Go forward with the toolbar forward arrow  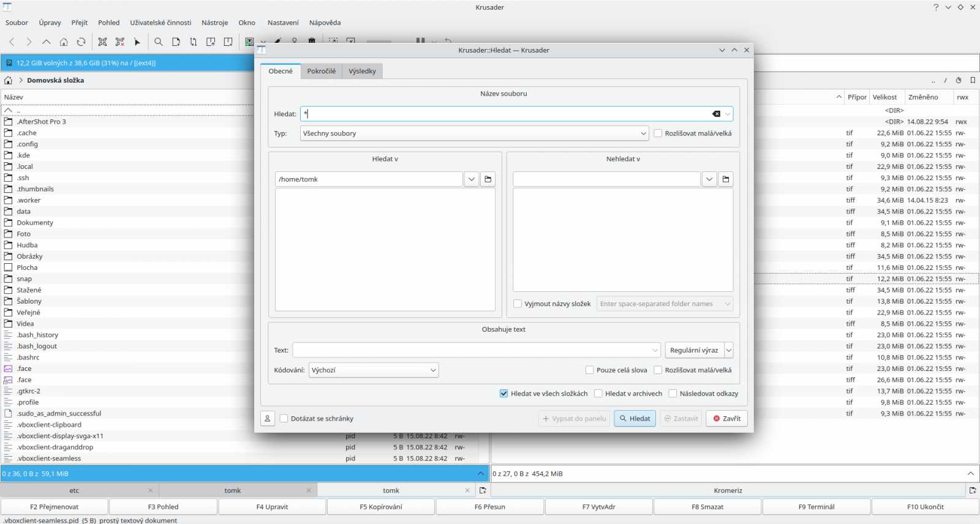coord(29,42)
